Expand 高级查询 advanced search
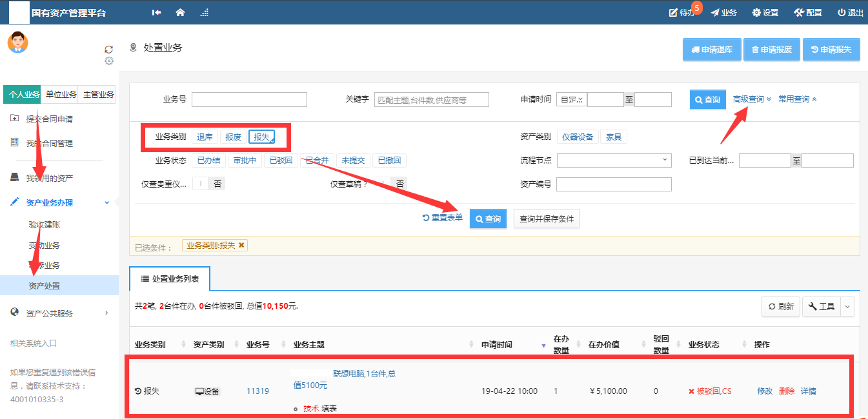This screenshot has height=419, width=868. (x=751, y=99)
